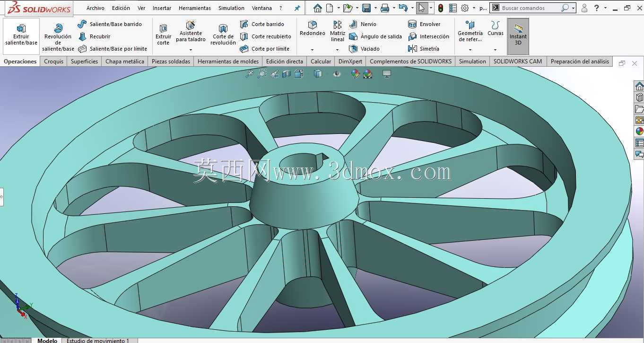Open the View orientation cube icon
This screenshot has width=644, height=343.
(x=299, y=74)
